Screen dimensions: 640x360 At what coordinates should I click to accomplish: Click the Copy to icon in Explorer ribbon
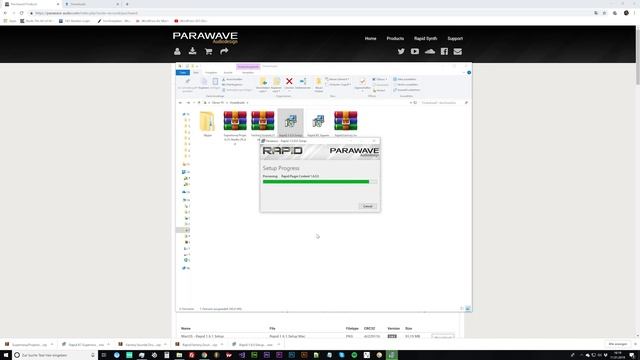[x=276, y=82]
